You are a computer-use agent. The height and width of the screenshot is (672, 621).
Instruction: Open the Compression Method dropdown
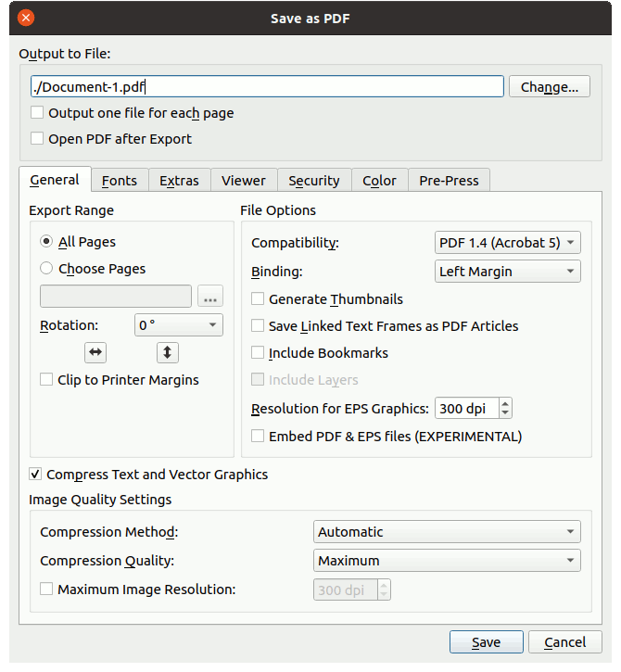tap(447, 532)
